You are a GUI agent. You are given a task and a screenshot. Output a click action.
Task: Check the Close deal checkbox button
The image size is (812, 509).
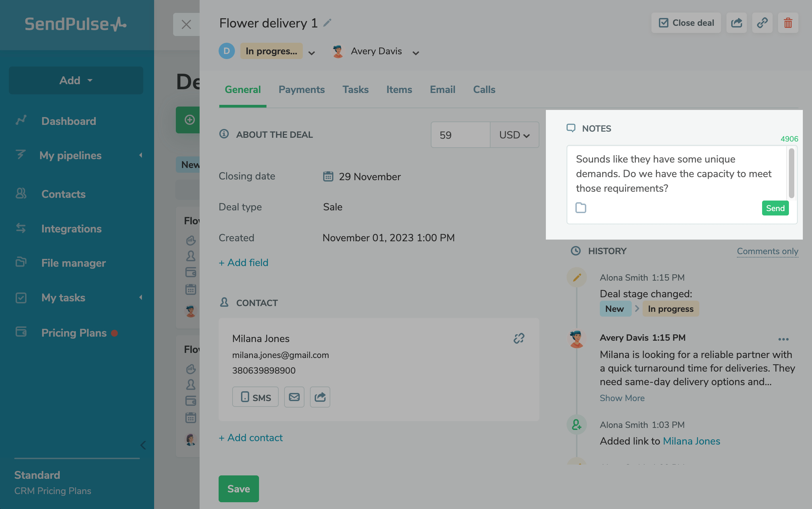[686, 23]
